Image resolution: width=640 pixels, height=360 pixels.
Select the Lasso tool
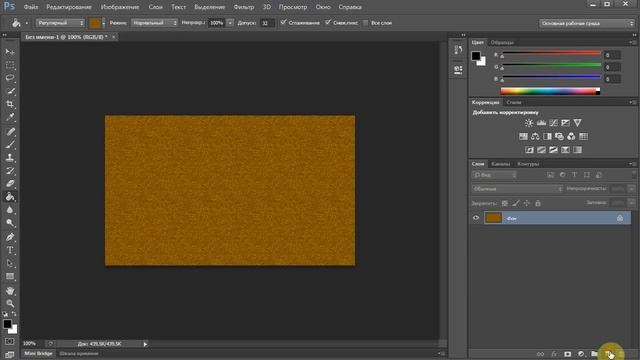[x=10, y=78]
